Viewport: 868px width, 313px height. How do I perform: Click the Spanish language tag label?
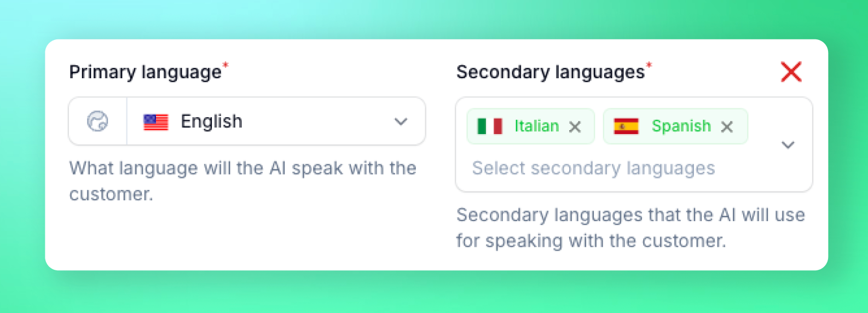tap(681, 126)
